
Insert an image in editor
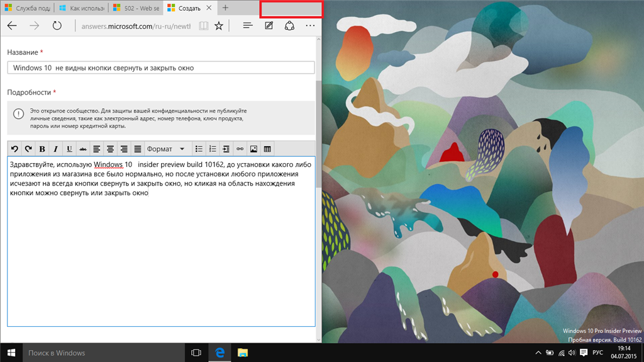pos(253,149)
